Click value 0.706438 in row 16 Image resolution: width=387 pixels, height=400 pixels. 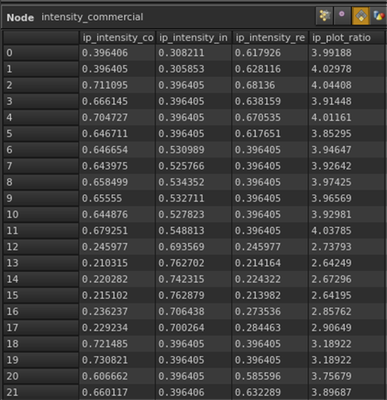181,311
